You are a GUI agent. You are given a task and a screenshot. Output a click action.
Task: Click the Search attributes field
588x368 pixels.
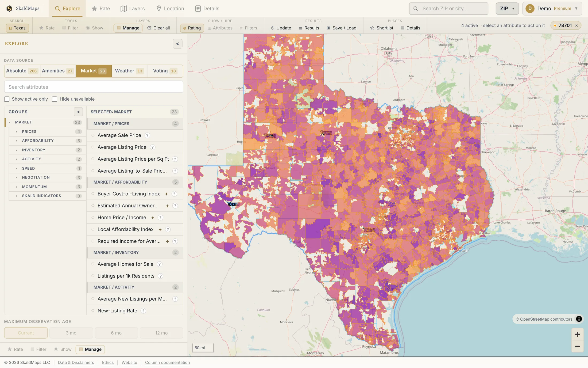coord(94,87)
